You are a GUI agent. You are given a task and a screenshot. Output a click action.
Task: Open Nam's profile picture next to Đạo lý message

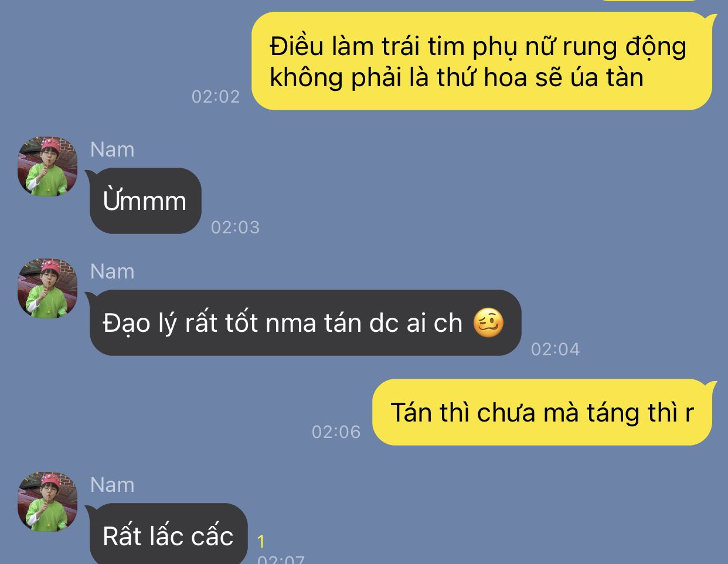coord(47,288)
